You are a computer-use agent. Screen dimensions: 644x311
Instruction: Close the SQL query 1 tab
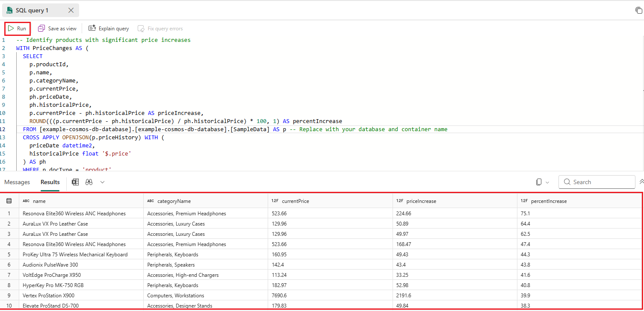pos(71,10)
